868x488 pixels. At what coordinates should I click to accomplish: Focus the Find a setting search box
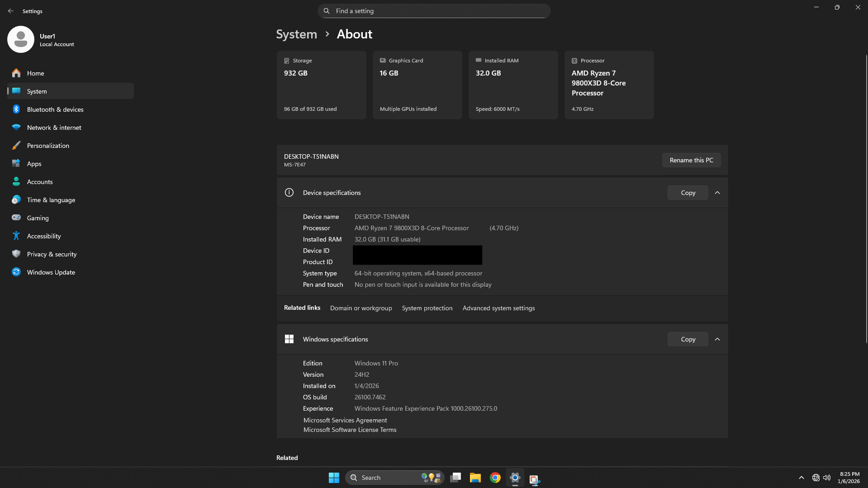pos(434,11)
